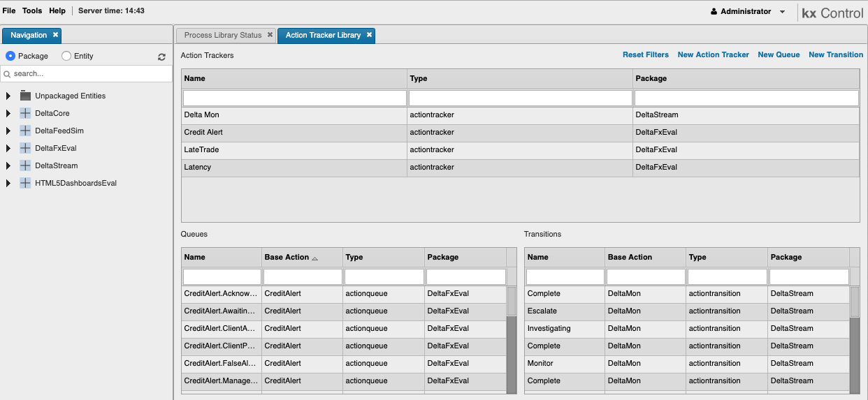868x400 pixels.
Task: Select the CreditAlert.Acknow... queue row
Action: pos(344,294)
